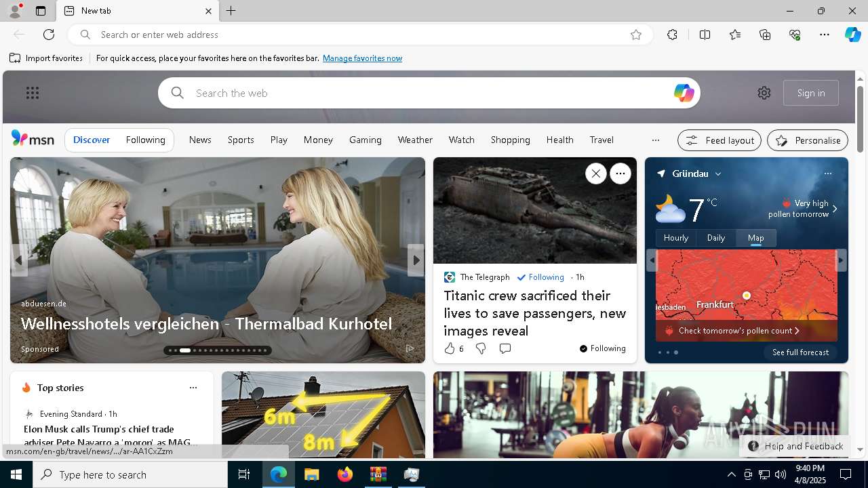Open the Manage favorites now link
Screen dimensions: 868x488
coord(362,58)
